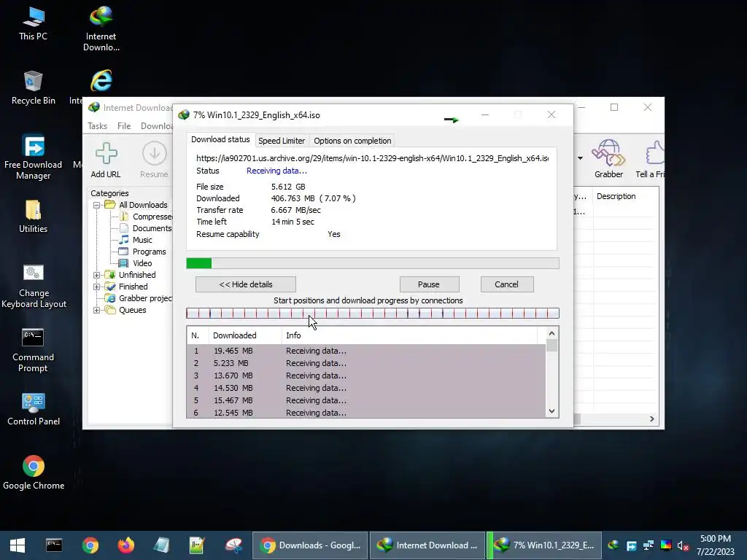Click the connections progress segment bar

pyautogui.click(x=373, y=313)
